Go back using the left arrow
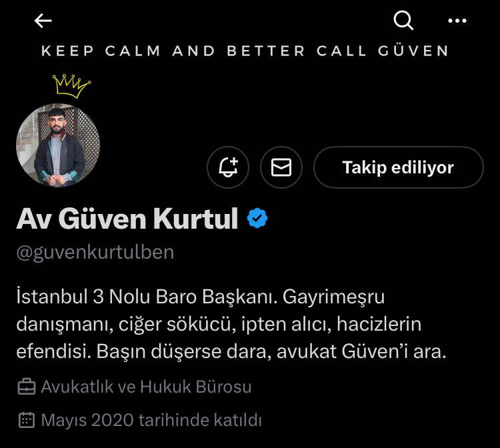 (43, 21)
